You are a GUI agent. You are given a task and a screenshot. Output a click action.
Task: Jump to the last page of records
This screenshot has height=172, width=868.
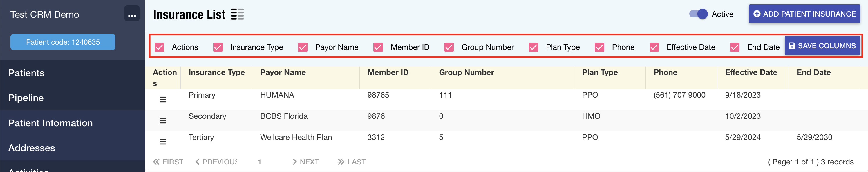pos(352,162)
